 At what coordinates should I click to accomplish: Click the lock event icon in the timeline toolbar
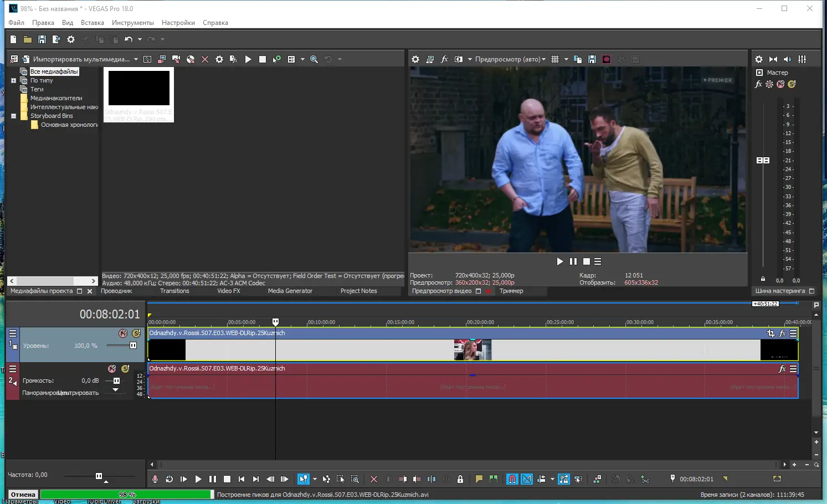460,479
